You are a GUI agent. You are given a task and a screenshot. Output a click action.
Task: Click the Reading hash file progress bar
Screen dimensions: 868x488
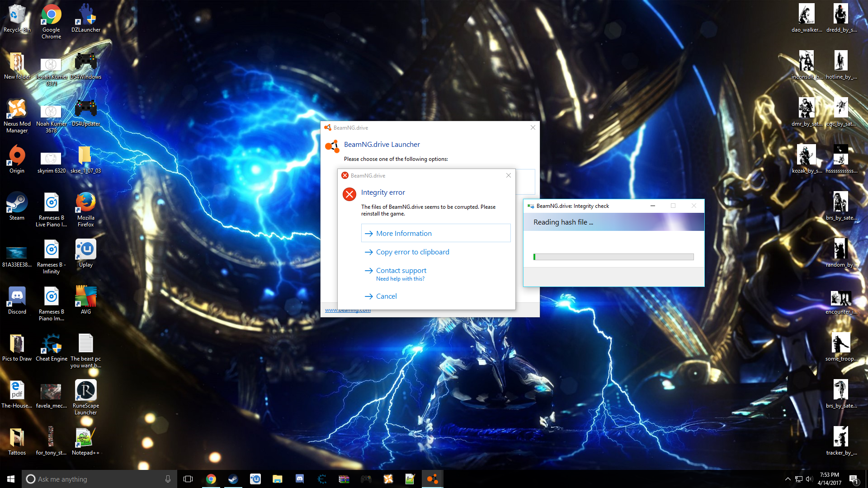(x=613, y=257)
